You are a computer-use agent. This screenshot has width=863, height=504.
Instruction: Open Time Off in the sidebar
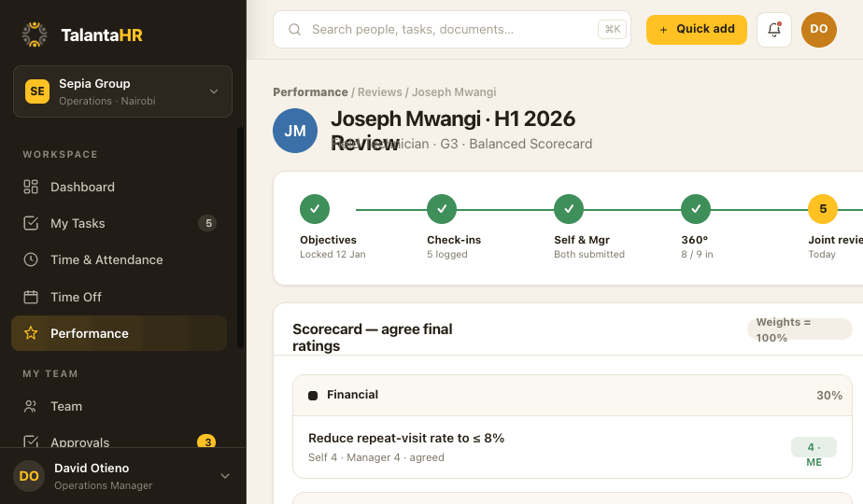point(119,297)
